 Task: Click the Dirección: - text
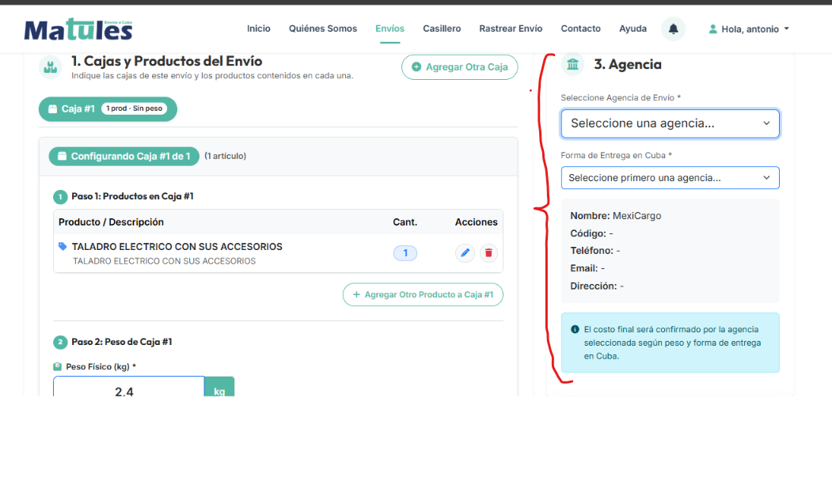pyautogui.click(x=597, y=286)
